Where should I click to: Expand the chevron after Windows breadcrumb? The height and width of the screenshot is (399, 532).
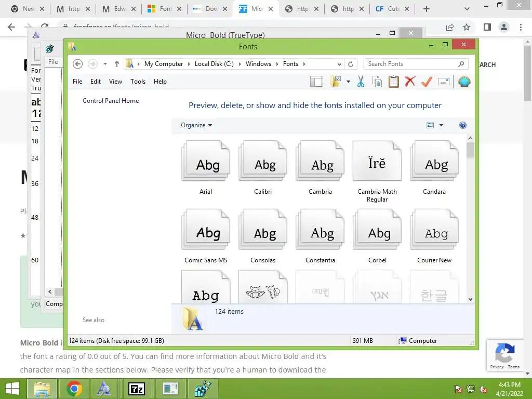coord(277,64)
